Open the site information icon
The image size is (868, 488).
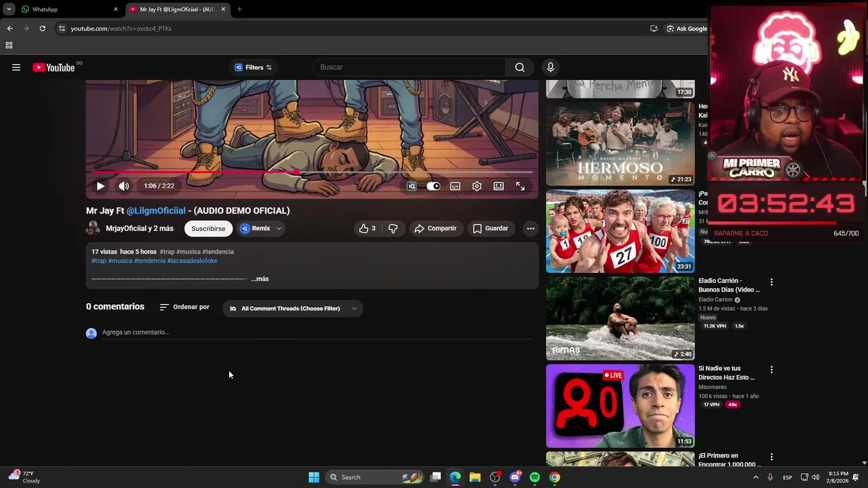coord(61,28)
